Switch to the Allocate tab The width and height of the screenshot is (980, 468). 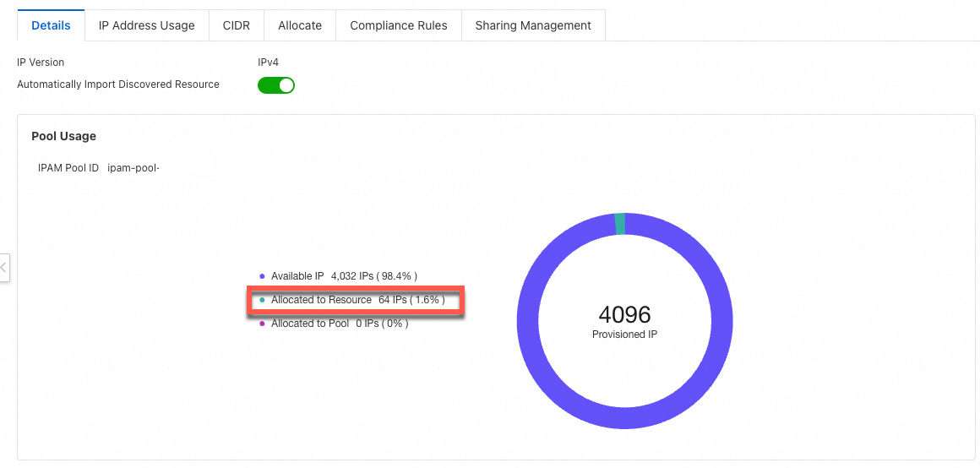point(300,25)
